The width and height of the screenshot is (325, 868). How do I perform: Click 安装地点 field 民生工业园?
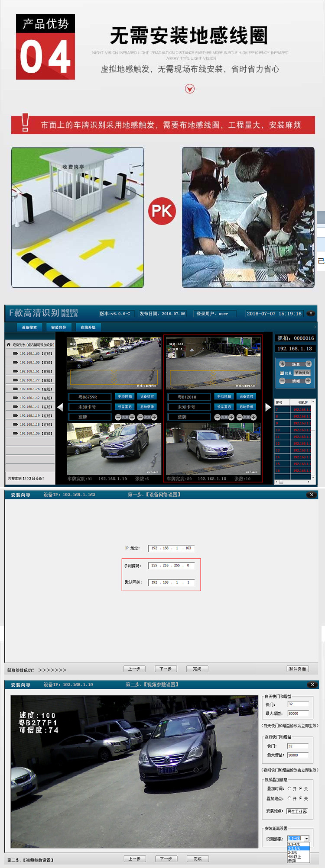pos(297,811)
